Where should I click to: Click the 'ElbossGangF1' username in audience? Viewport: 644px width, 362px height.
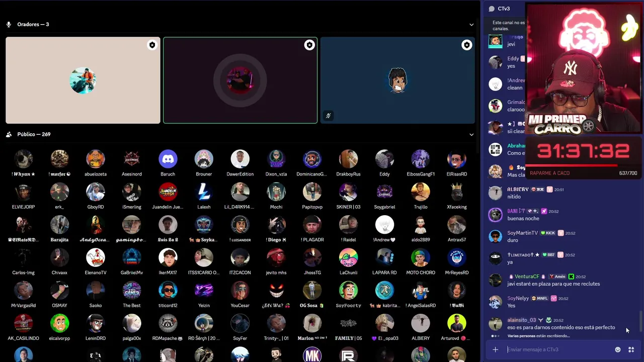click(x=421, y=174)
